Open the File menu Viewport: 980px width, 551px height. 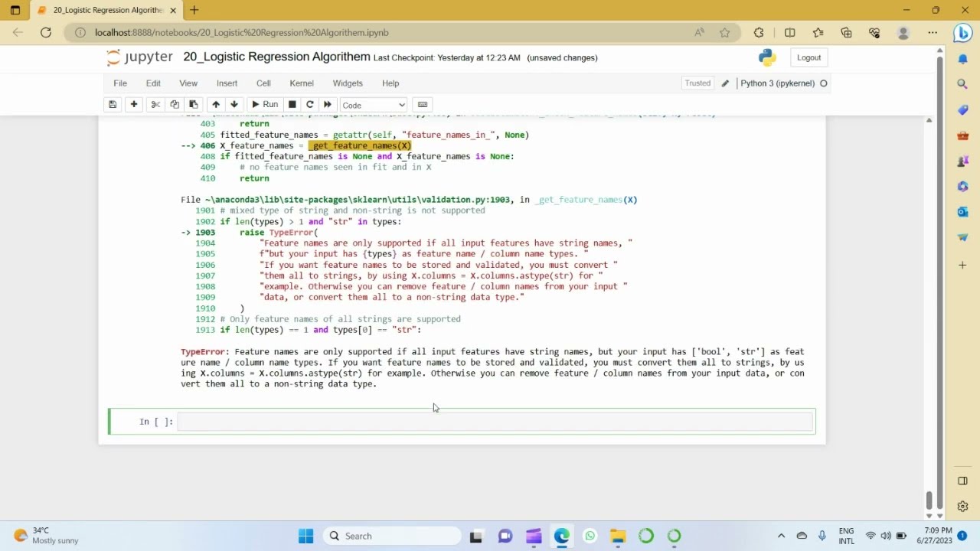click(x=120, y=83)
